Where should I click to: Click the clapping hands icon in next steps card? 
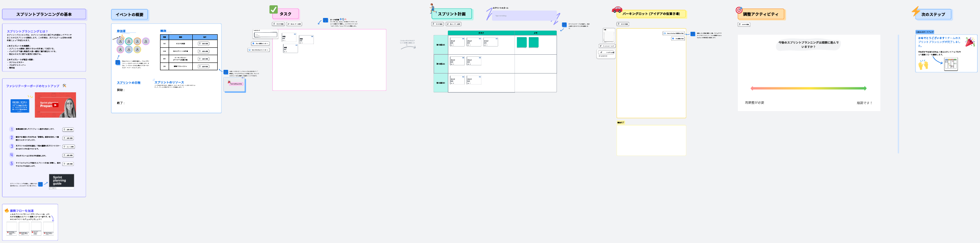click(923, 65)
